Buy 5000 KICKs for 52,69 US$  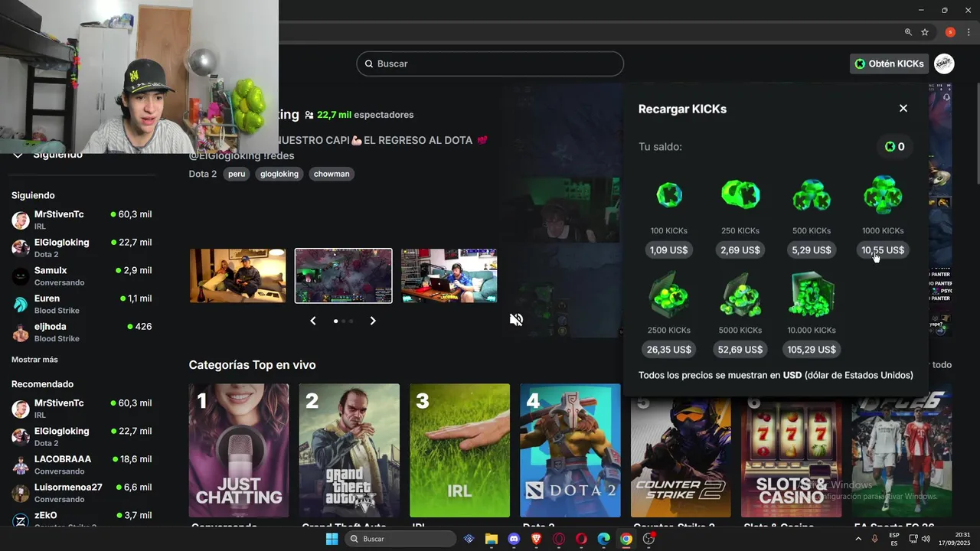pyautogui.click(x=740, y=350)
